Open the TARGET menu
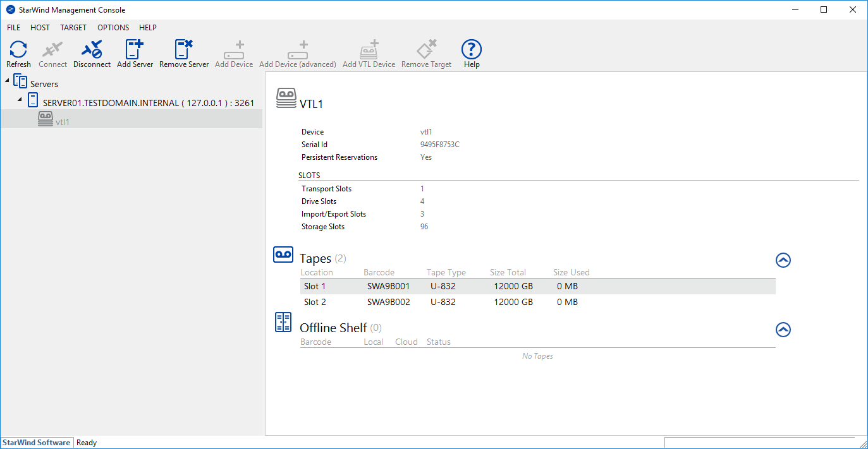 pos(73,28)
